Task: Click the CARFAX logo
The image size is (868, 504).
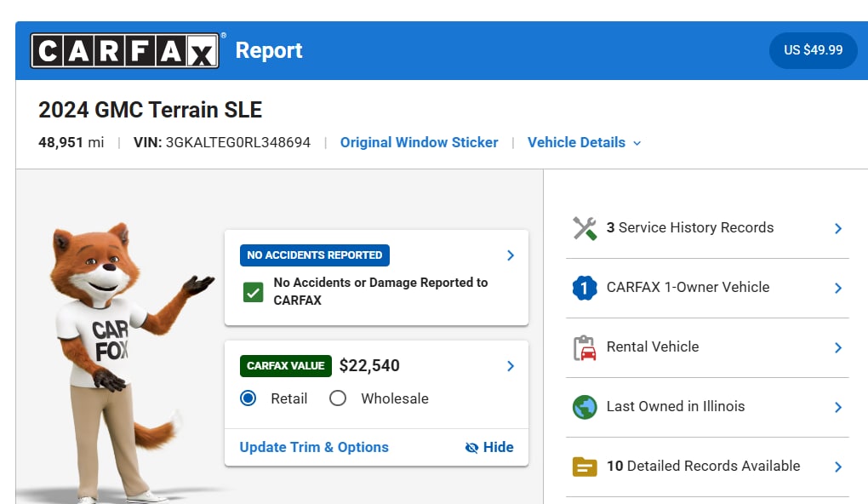Action: click(125, 50)
